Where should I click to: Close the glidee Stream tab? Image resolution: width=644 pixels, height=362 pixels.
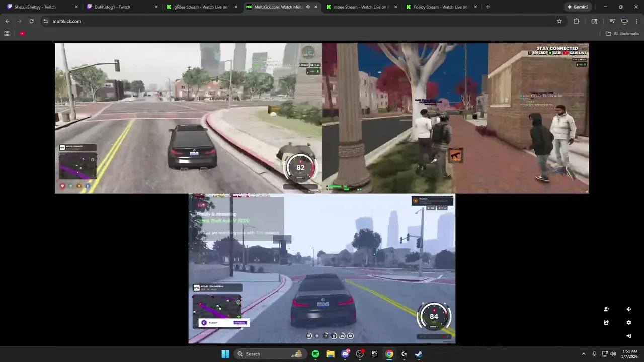click(236, 7)
